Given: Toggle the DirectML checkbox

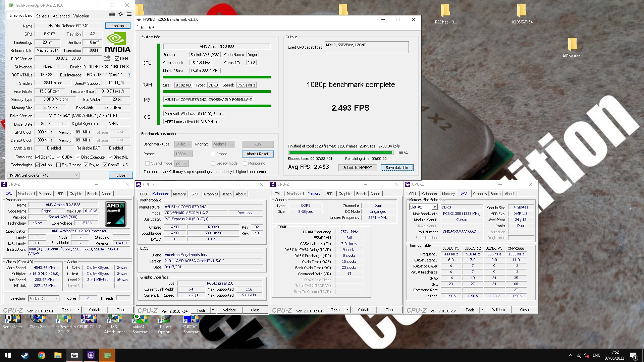Looking at the screenshot, I should 110,157.
